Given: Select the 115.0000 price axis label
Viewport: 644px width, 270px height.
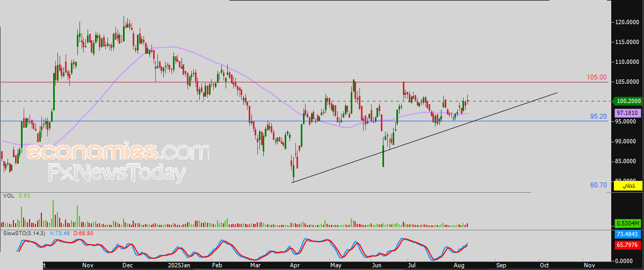Looking at the screenshot, I should 628,42.
